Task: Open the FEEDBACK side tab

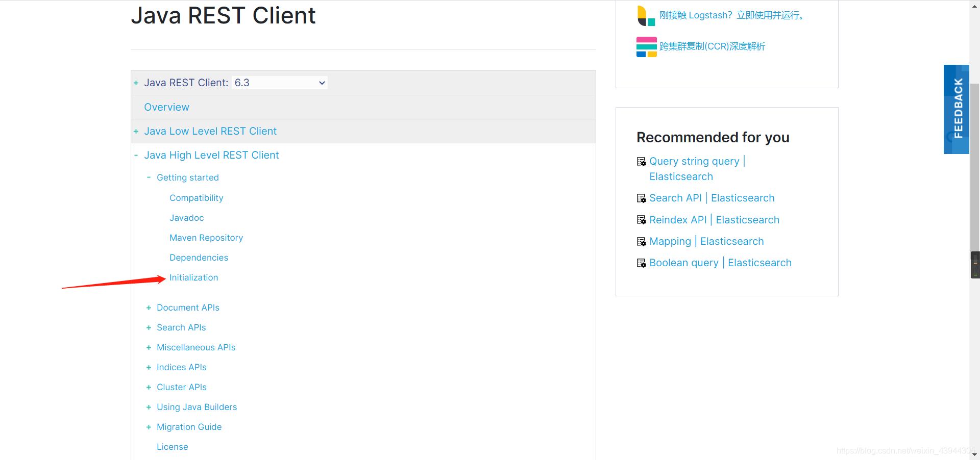Action: tap(957, 109)
